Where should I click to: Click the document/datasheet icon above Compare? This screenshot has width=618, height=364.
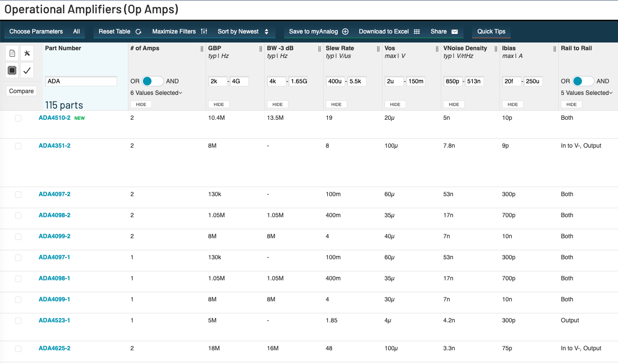point(12,53)
